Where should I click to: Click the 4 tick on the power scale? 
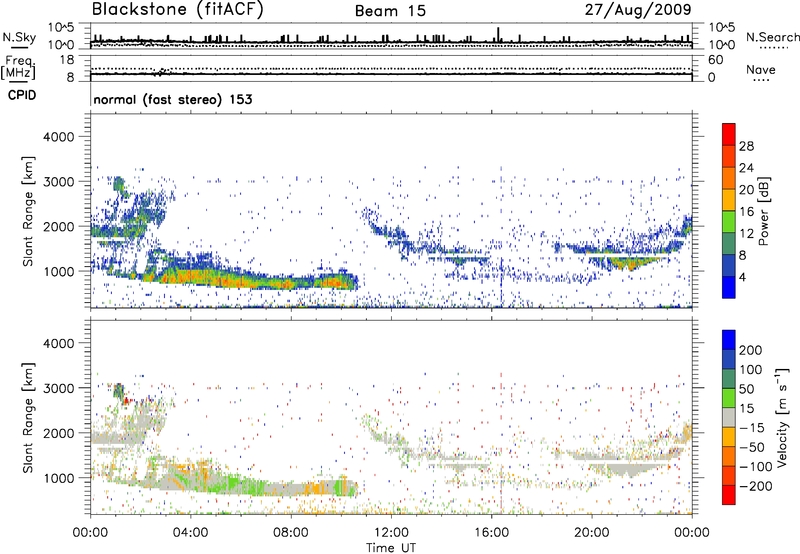(742, 277)
